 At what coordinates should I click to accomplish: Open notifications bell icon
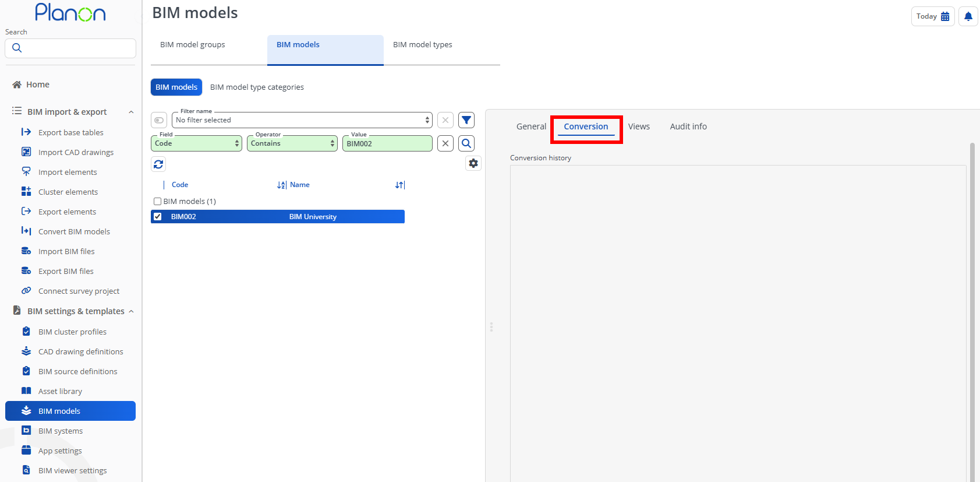(x=968, y=16)
